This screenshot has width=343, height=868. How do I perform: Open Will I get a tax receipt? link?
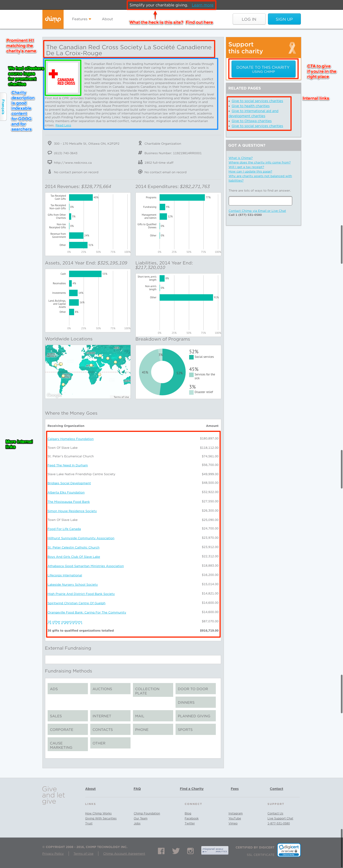[x=246, y=167]
